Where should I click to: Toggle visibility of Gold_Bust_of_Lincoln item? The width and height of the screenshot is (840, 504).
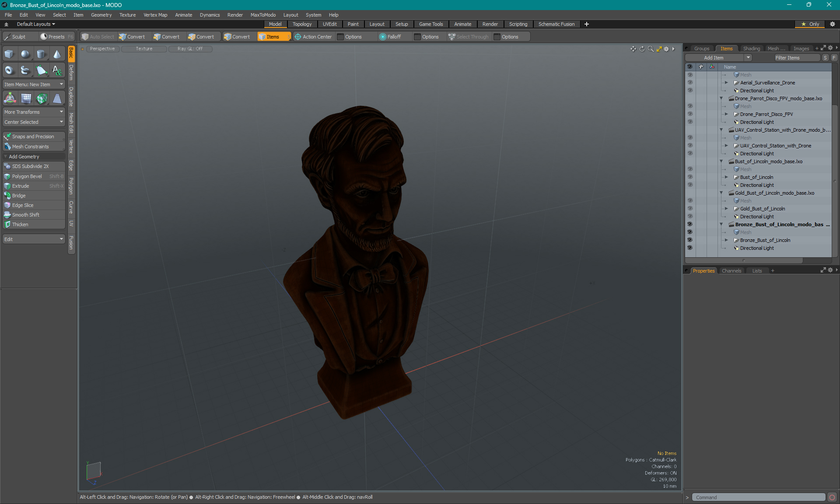click(x=690, y=209)
